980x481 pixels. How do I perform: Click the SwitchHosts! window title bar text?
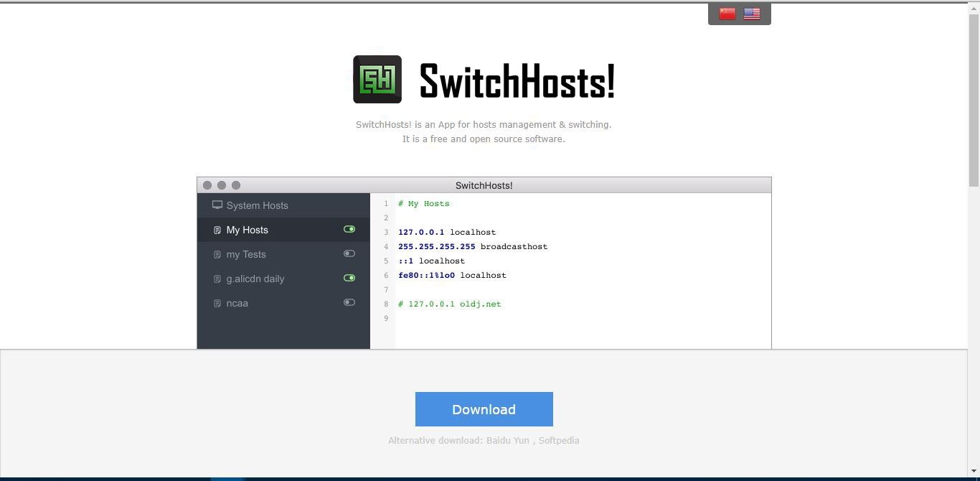(x=484, y=185)
